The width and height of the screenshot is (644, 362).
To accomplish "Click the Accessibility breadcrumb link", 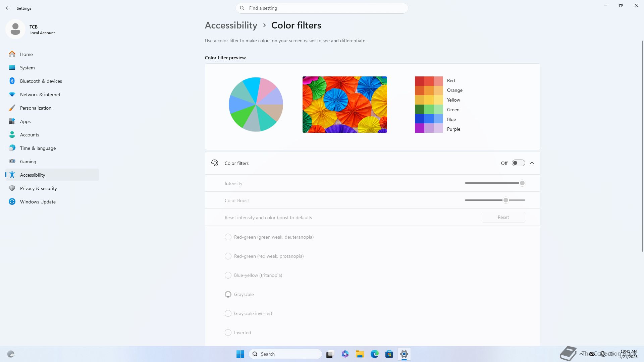I will pyautogui.click(x=231, y=25).
